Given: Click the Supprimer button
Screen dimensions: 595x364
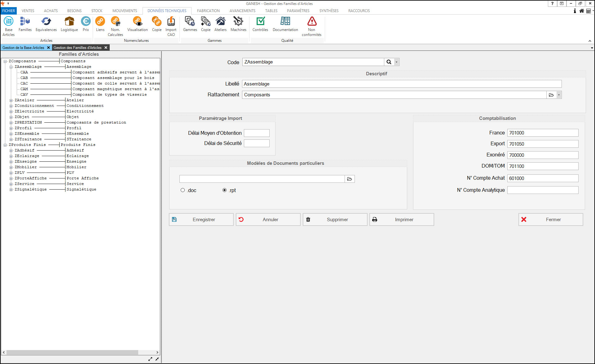Looking at the screenshot, I should [x=335, y=219].
